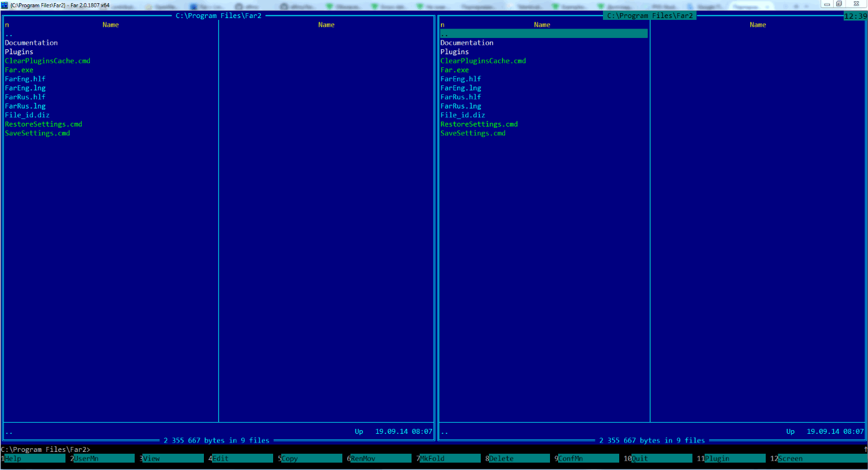This screenshot has height=470, width=868.
Task: Select FarEng.hlf in right panel
Action: pyautogui.click(x=461, y=79)
